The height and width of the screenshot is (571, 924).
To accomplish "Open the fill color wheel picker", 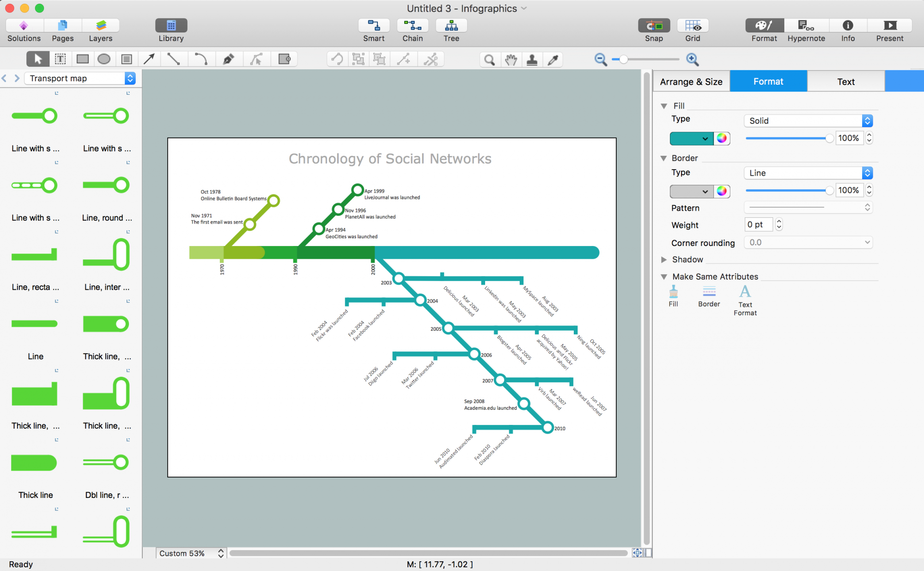I will [x=722, y=138].
